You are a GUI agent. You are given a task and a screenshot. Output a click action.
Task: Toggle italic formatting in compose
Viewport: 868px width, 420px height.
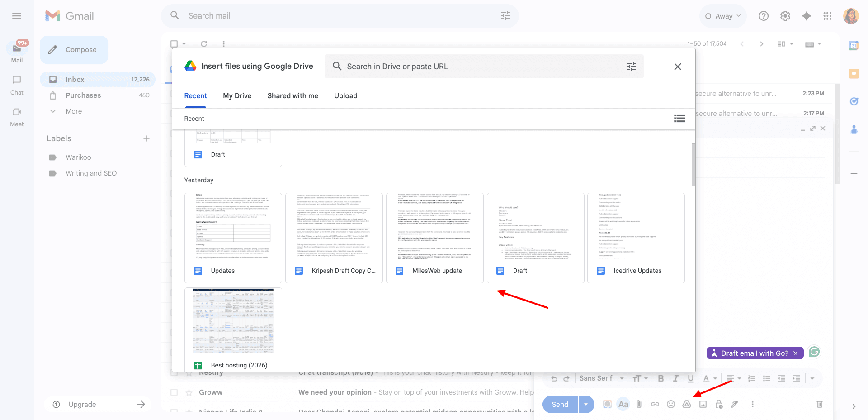pyautogui.click(x=676, y=378)
